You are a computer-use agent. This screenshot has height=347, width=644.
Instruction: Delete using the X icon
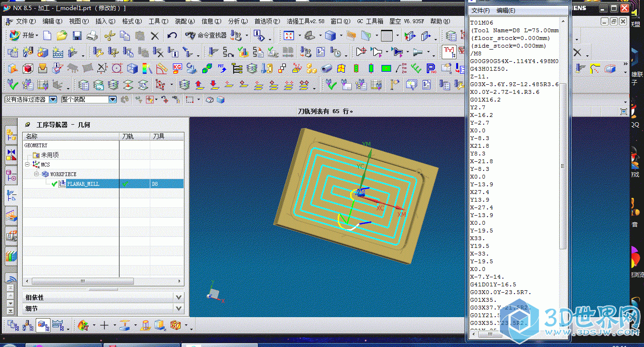pos(155,36)
